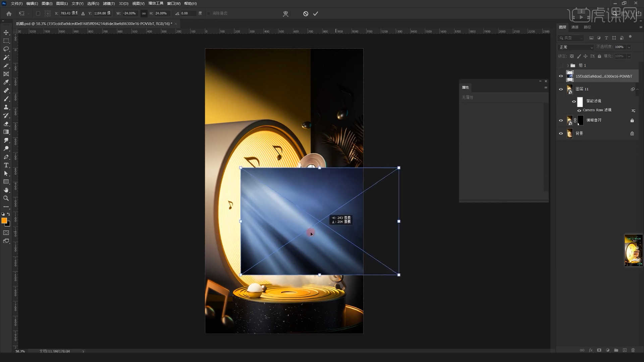The height and width of the screenshot is (362, 644).
Task: Hide the 背景 layer
Action: (561, 133)
